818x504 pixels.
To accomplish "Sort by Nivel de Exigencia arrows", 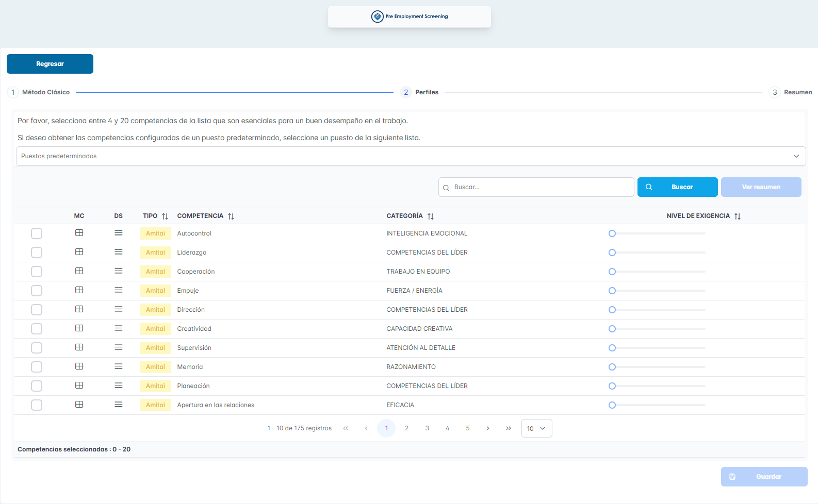I will tap(738, 216).
